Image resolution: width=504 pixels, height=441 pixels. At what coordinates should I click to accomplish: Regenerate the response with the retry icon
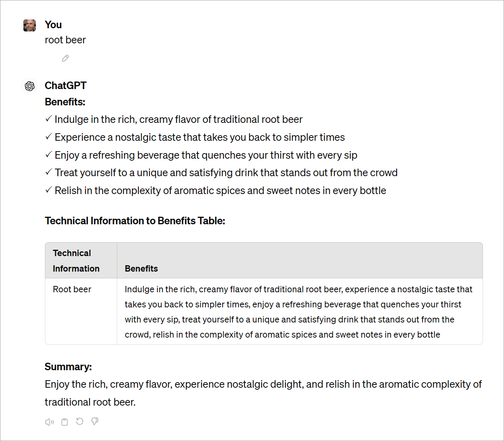click(x=79, y=422)
